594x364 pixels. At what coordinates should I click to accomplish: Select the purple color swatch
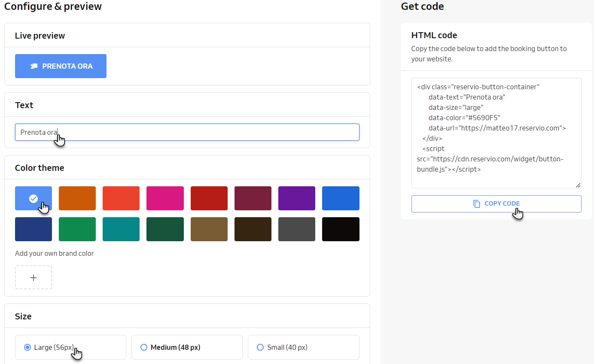[297, 198]
